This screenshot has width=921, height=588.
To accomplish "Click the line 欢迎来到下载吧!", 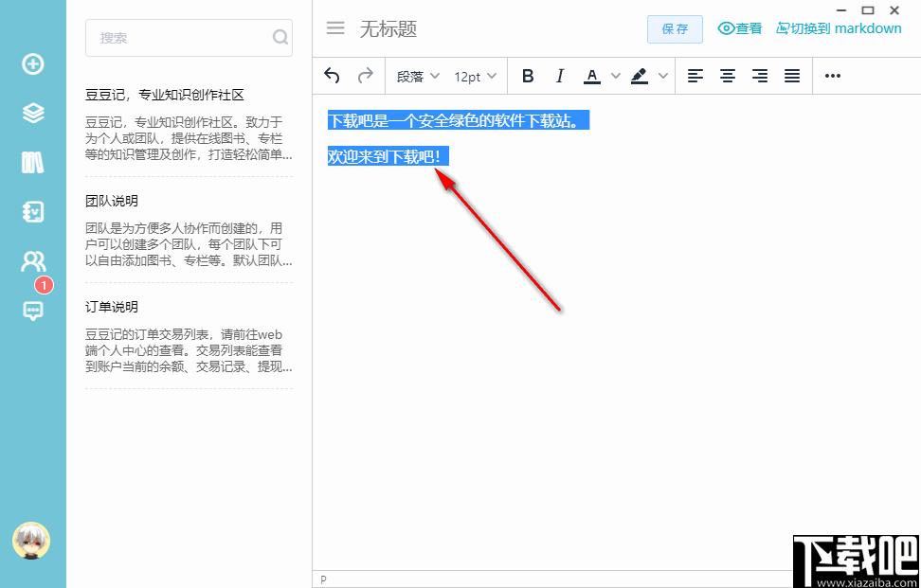I will coord(388,156).
